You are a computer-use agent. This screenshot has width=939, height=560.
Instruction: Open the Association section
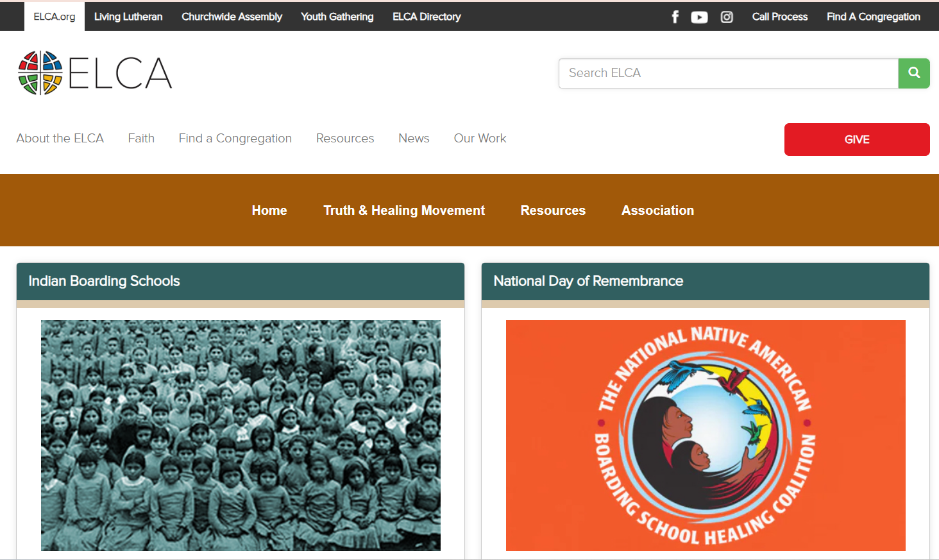point(657,210)
